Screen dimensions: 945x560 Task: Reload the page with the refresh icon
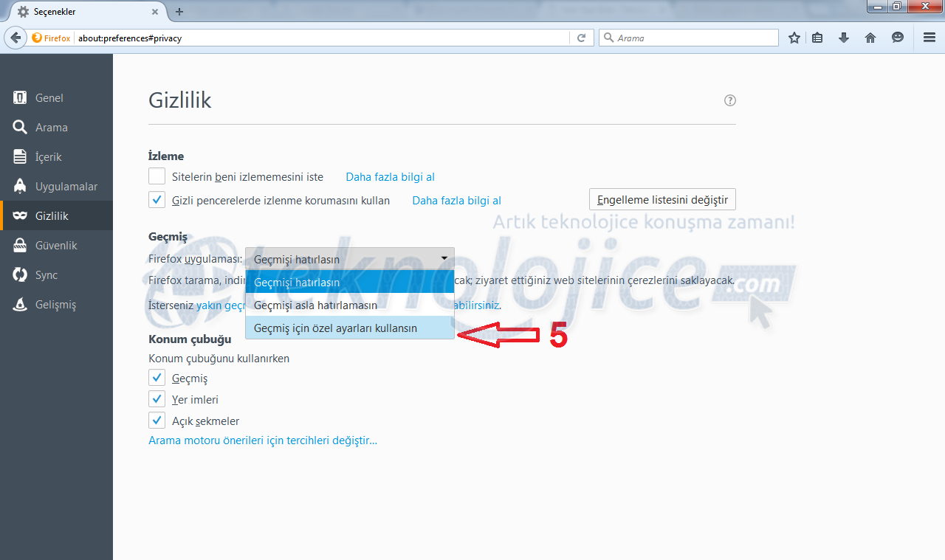(581, 38)
